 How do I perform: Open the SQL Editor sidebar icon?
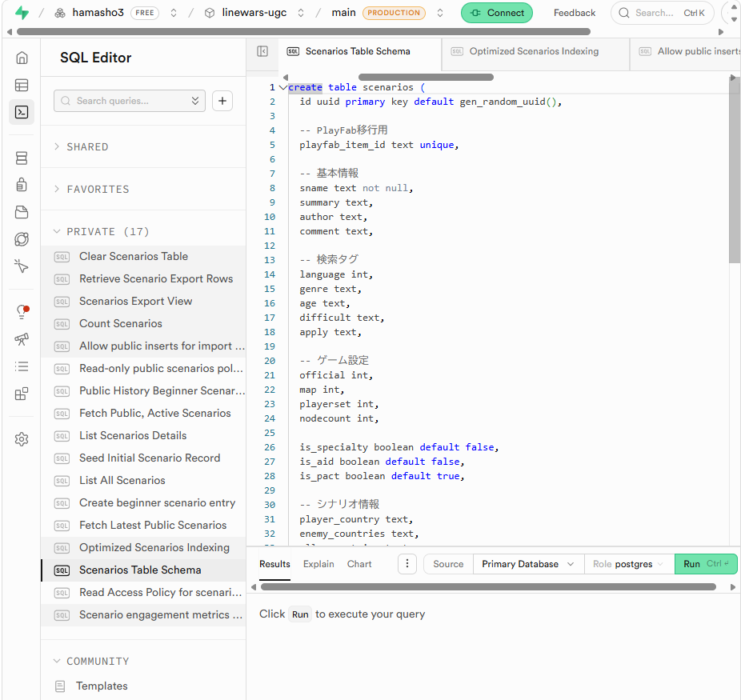pos(22,112)
